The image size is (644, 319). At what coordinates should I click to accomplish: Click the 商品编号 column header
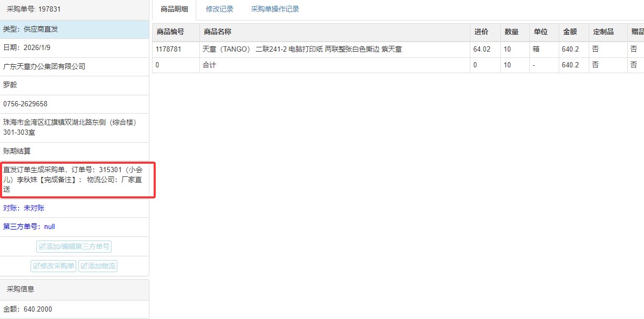tap(170, 32)
